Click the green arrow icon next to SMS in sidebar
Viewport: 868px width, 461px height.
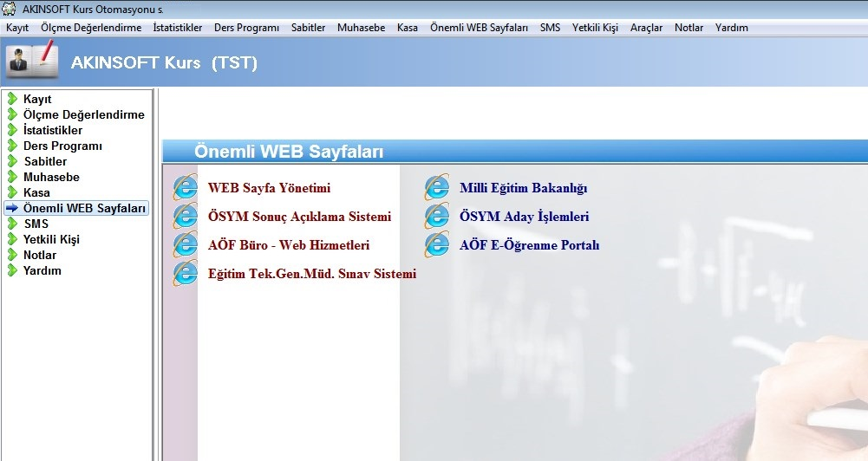(x=12, y=224)
